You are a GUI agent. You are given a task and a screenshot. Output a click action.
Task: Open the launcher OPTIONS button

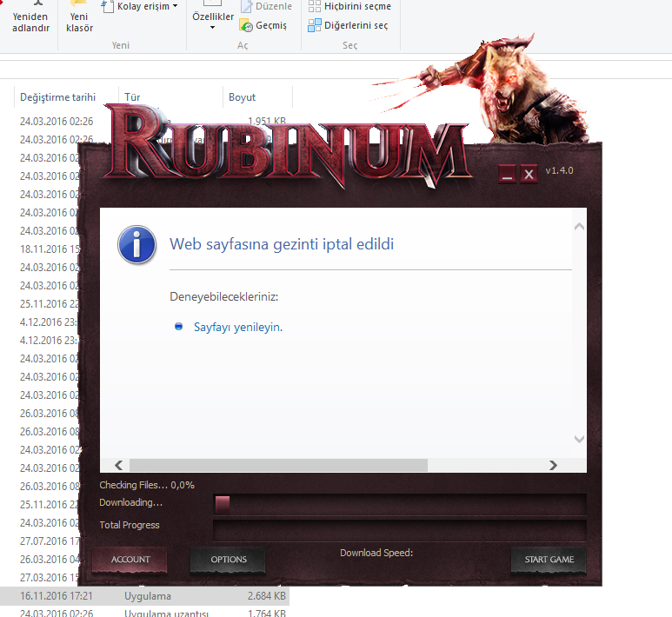pyautogui.click(x=228, y=559)
